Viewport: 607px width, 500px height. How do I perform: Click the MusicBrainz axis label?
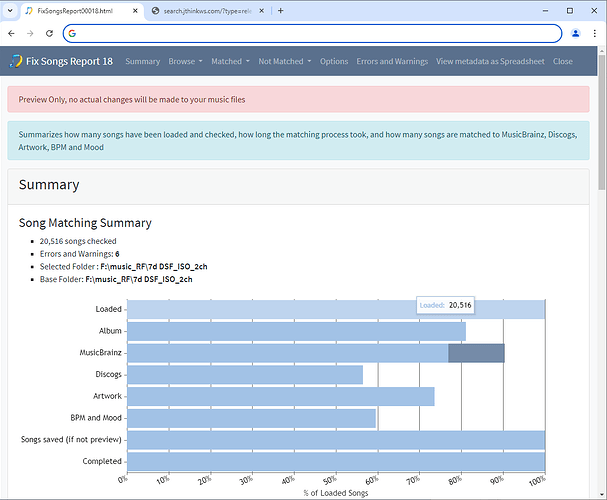coord(100,353)
